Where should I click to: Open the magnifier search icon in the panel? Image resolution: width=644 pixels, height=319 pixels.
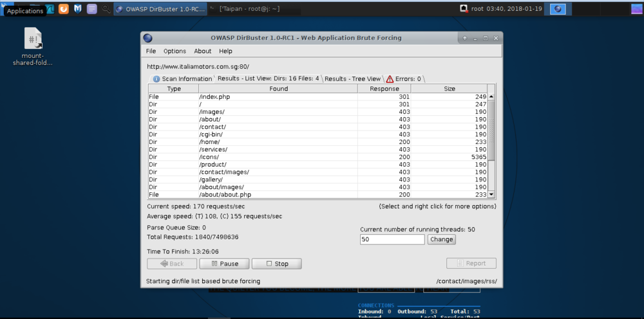point(106,9)
